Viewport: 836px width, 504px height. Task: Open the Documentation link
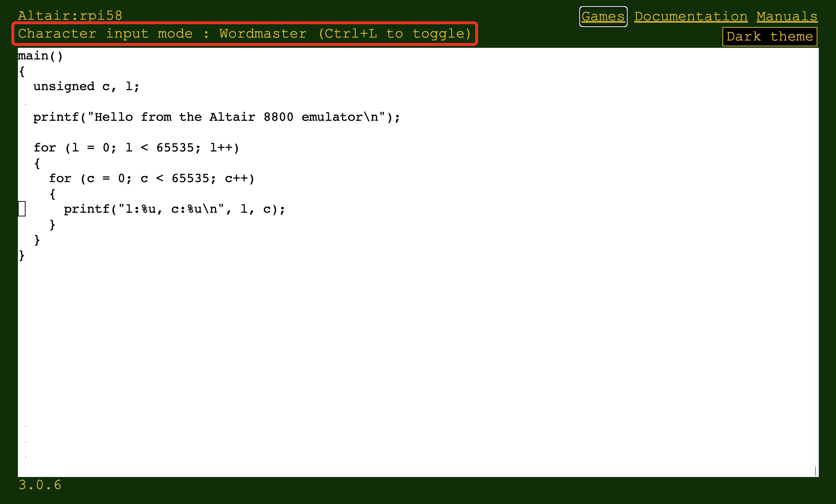[x=691, y=16]
